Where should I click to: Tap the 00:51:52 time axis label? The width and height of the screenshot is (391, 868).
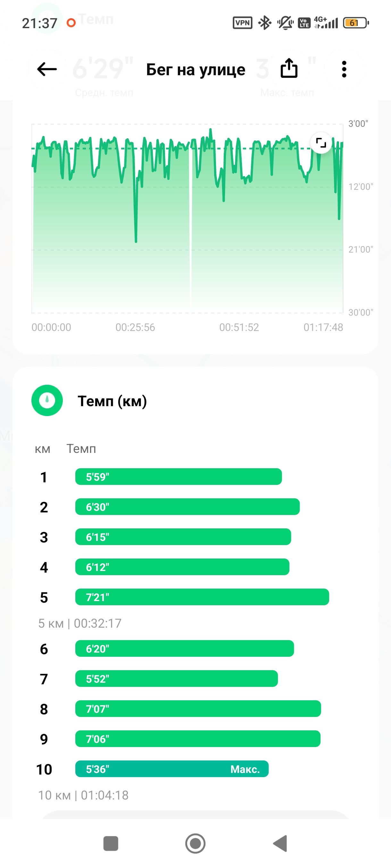coord(239,327)
